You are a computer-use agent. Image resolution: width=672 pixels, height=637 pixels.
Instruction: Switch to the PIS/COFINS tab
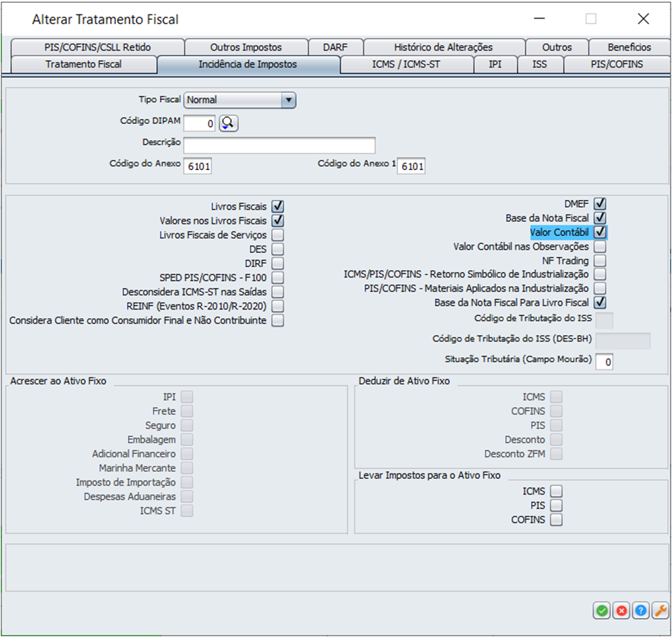[x=616, y=64]
